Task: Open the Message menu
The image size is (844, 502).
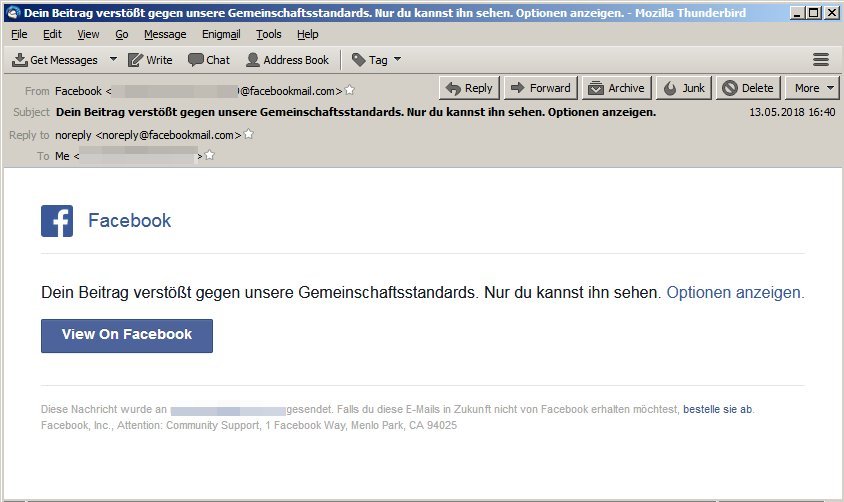Action: (x=165, y=34)
